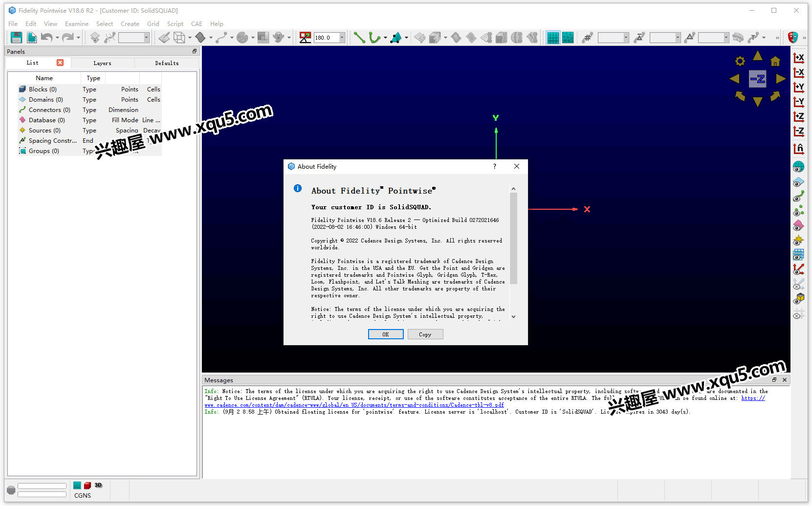
Task: Set view to -X axis
Action: [798, 72]
